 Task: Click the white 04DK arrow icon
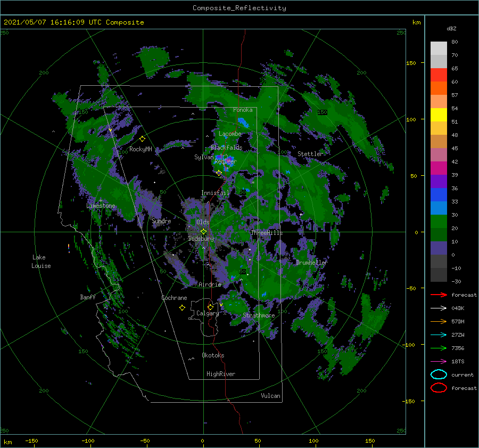[439, 308]
